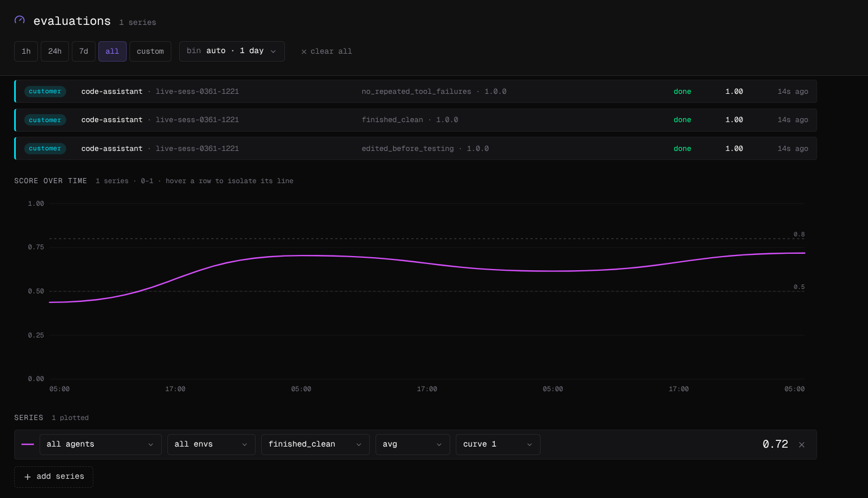
Task: Open the bin auto 1 day dropdown
Action: pos(232,51)
